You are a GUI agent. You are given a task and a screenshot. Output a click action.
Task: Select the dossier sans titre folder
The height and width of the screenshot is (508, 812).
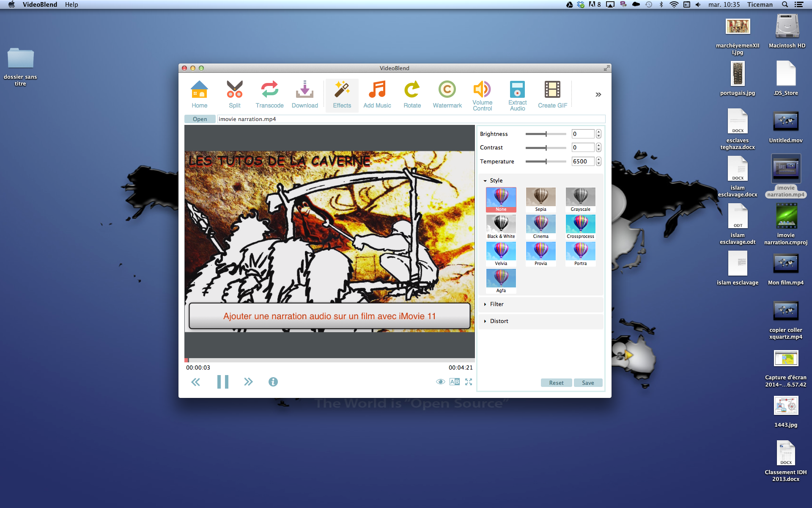coord(20,66)
